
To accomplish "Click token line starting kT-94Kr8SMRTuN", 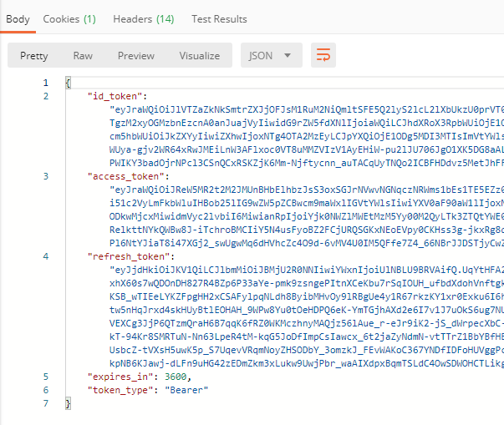I will 307,336.
